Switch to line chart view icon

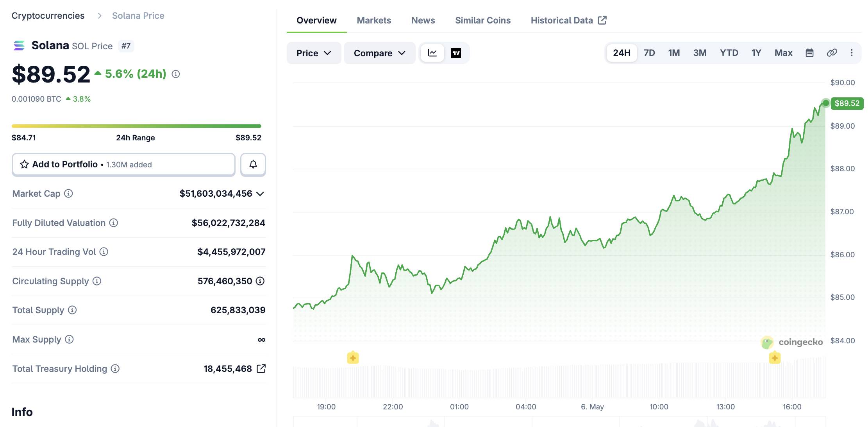point(432,53)
